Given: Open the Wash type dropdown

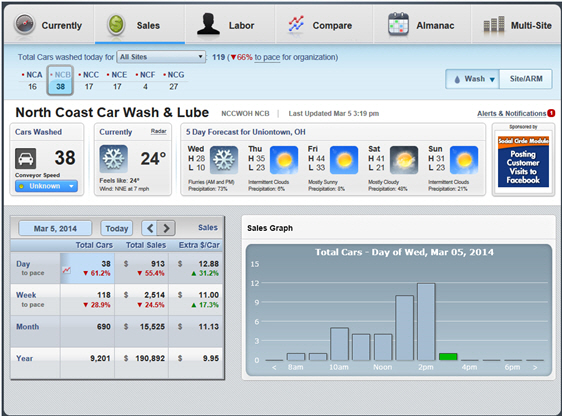Looking at the screenshot, I should (473, 79).
